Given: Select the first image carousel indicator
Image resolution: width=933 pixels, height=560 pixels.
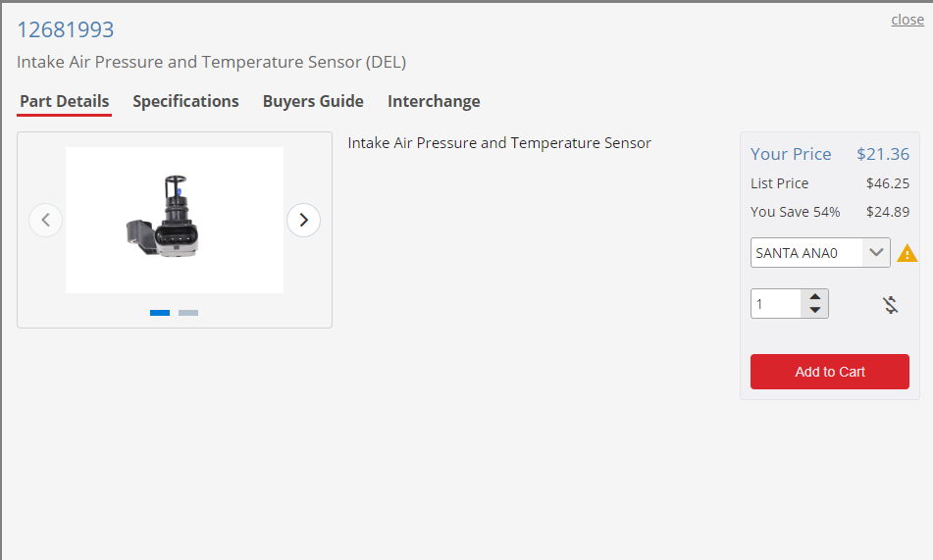Looking at the screenshot, I should pos(160,313).
